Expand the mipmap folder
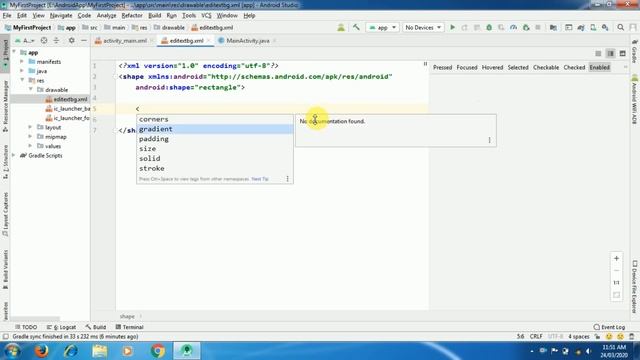The image size is (640, 360). point(30,137)
